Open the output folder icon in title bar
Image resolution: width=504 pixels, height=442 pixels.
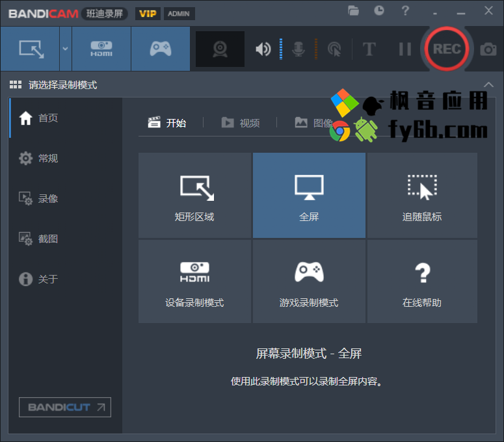point(353,10)
